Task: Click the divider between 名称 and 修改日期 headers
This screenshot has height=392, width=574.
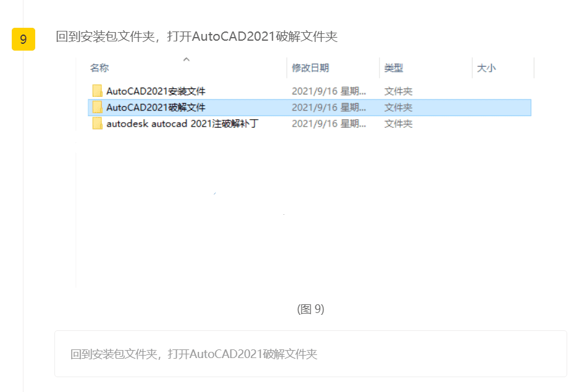Action: 287,68
